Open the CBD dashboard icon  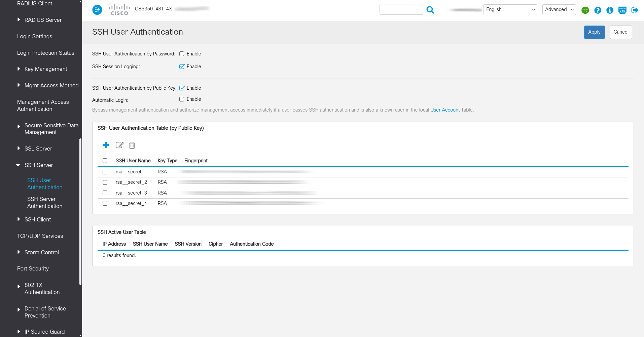[622, 10]
